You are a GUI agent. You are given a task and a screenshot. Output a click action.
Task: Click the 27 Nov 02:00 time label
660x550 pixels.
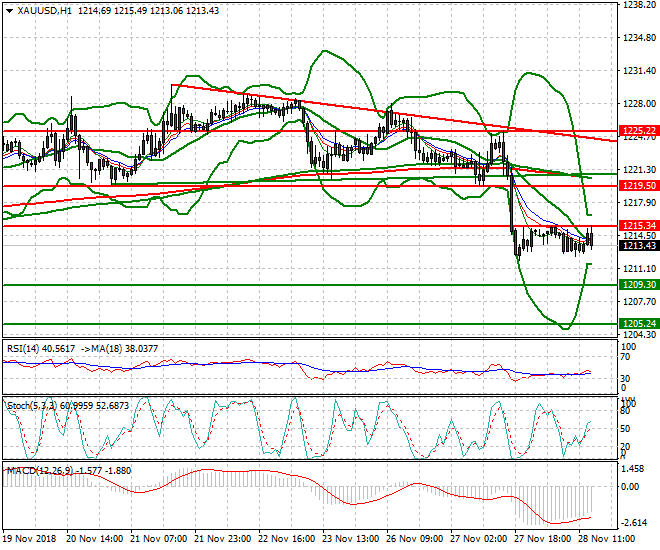(x=479, y=539)
